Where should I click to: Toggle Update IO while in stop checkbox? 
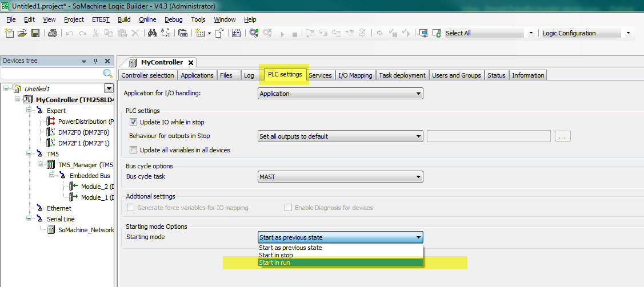pyautogui.click(x=133, y=122)
